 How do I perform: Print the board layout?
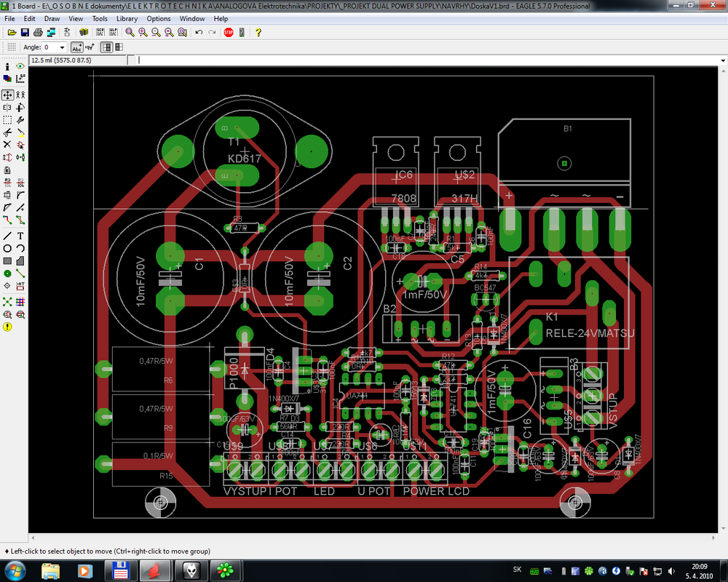tap(38, 32)
